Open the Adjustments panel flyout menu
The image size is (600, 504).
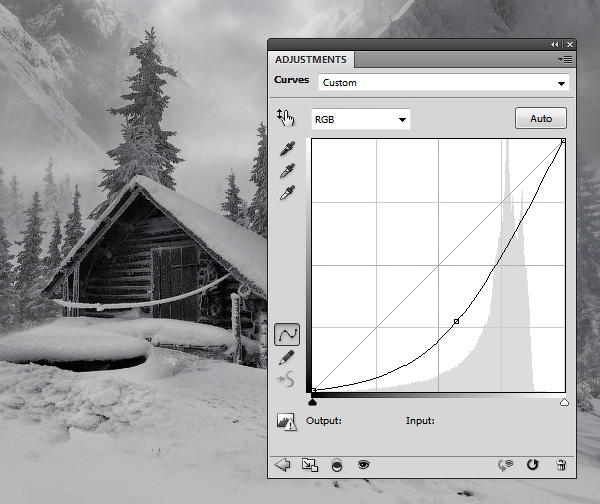pos(566,59)
